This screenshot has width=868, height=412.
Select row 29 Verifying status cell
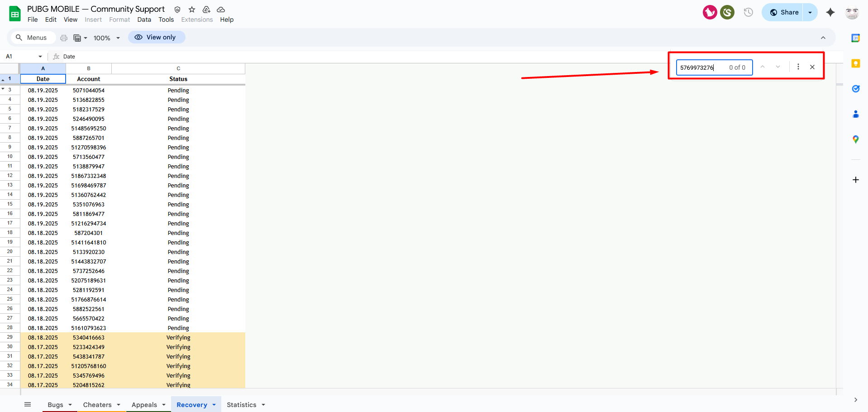tap(178, 337)
